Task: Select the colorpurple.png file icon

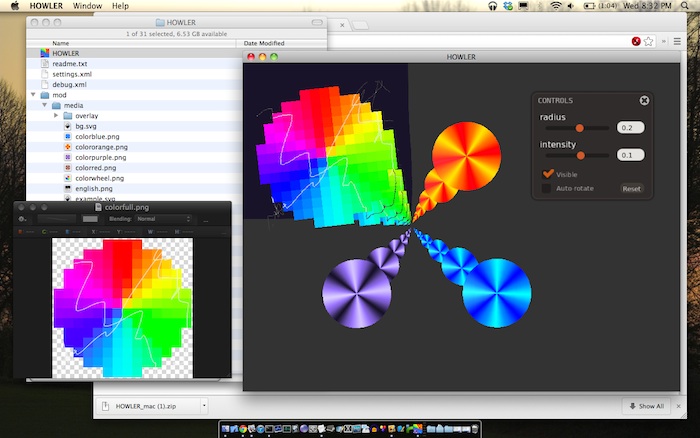Action: [67, 157]
